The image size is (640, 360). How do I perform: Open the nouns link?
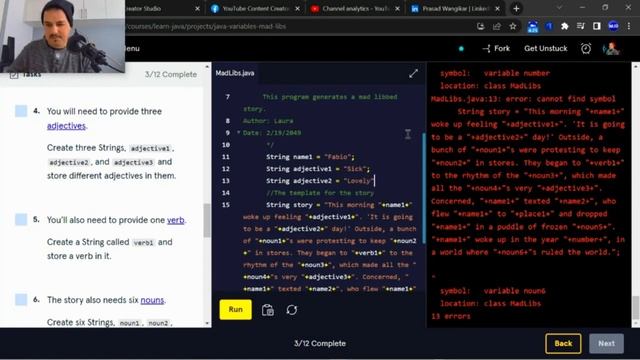[152, 300]
